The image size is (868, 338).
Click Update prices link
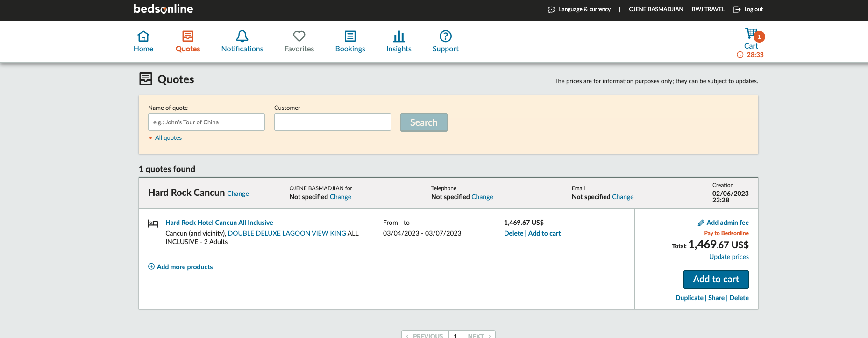[729, 257]
